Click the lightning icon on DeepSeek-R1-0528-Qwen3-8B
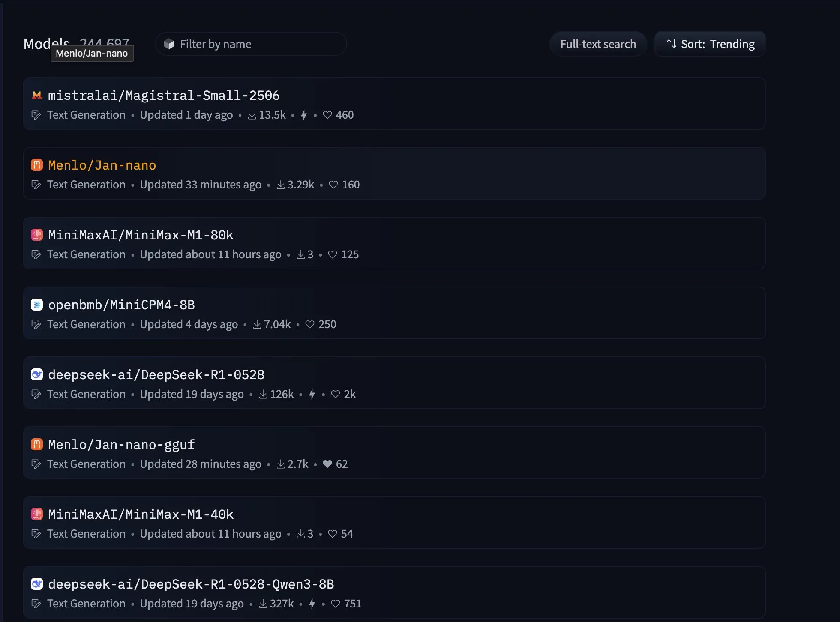This screenshot has height=622, width=840. [x=312, y=604]
